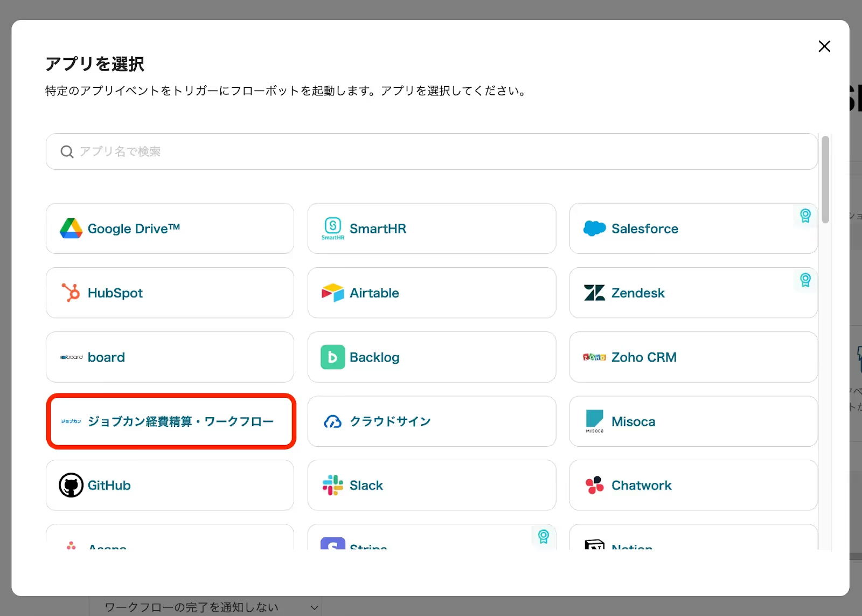Image resolution: width=862 pixels, height=616 pixels.
Task: Focus the アプリ名で検索 search field
Action: click(x=432, y=151)
